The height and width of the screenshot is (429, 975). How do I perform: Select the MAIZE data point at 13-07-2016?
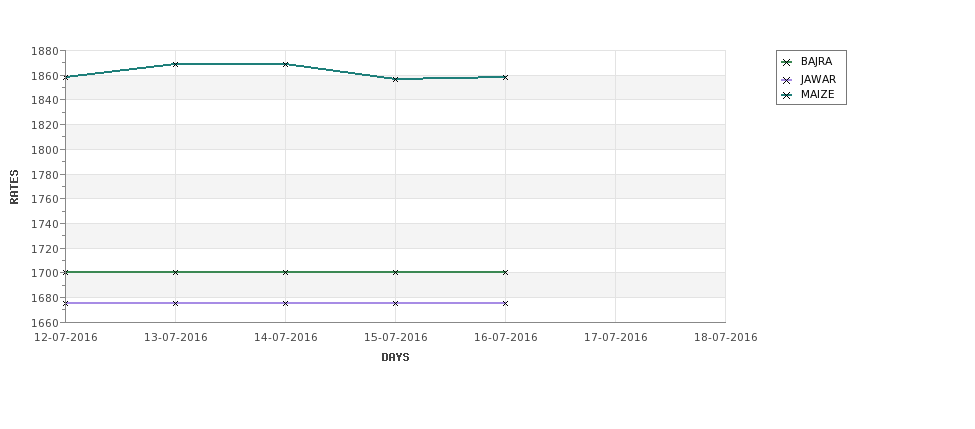click(175, 64)
